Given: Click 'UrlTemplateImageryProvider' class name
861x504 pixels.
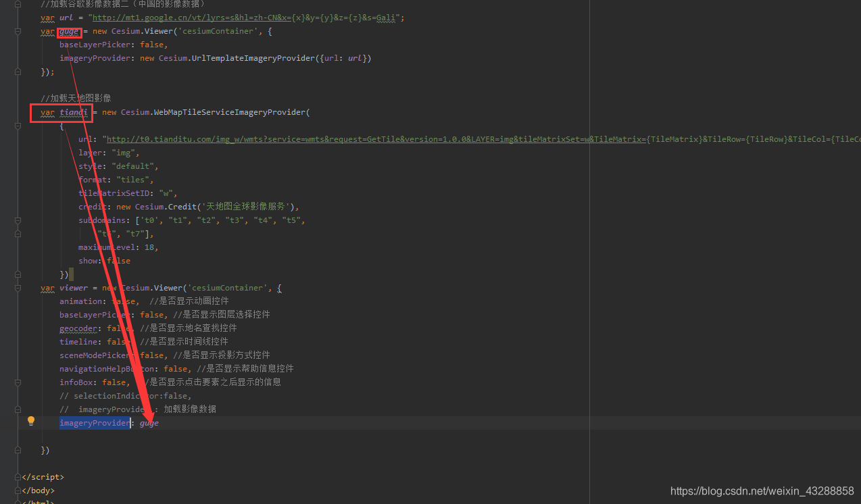Looking at the screenshot, I should pos(253,58).
